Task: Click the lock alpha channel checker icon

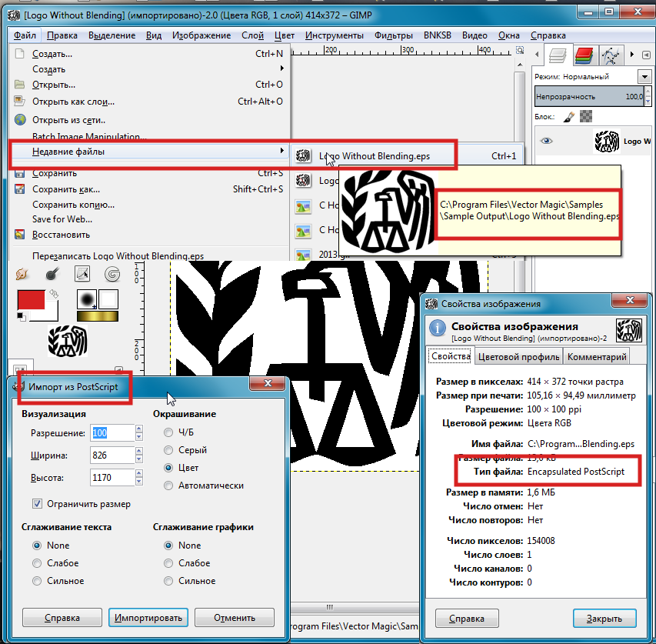Action: point(586,116)
